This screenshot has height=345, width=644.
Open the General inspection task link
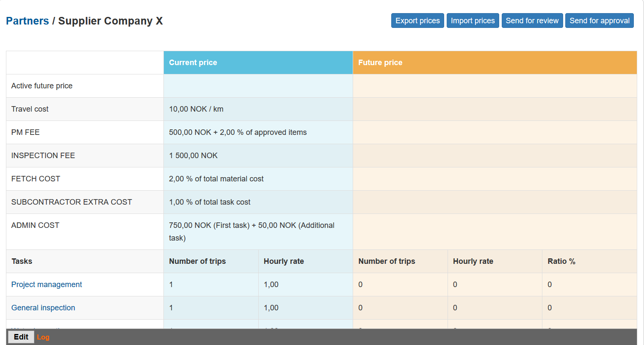pos(43,308)
